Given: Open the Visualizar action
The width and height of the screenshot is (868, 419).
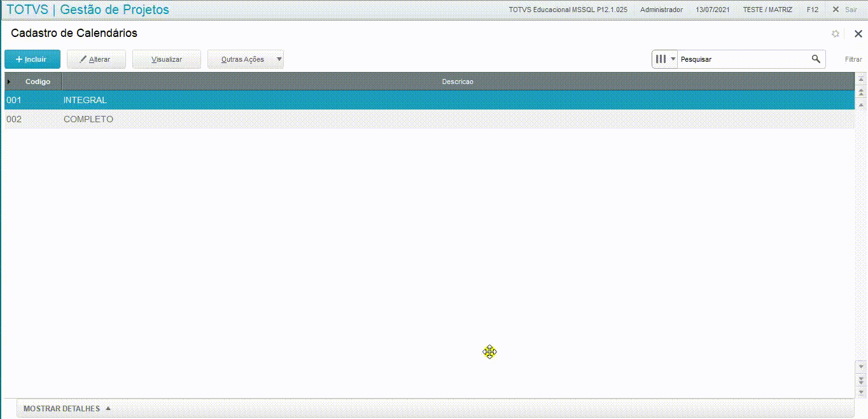Looking at the screenshot, I should tap(167, 59).
